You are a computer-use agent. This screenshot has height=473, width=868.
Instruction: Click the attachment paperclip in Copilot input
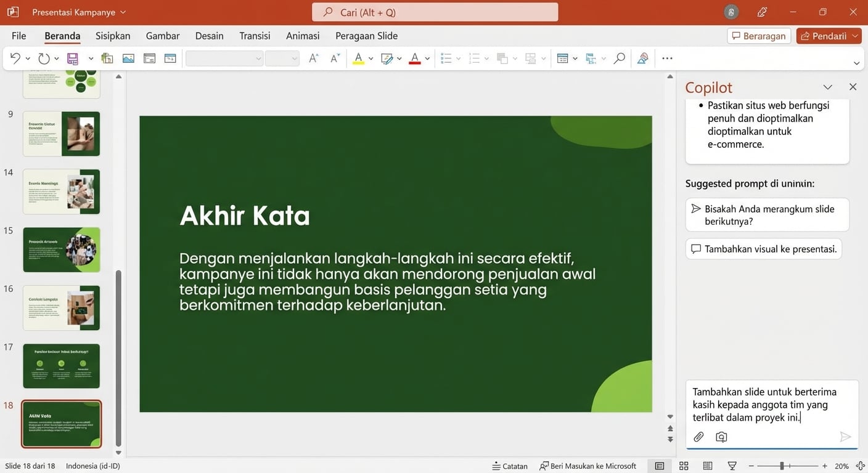pos(698,437)
